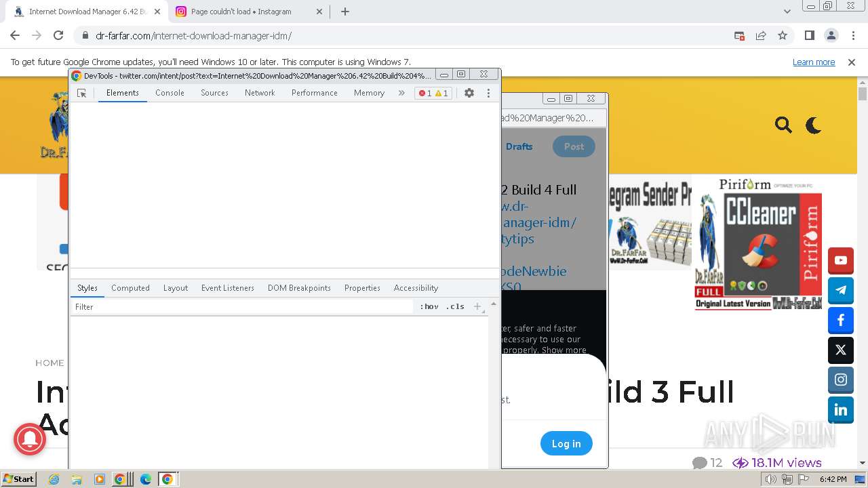Open the Telegram social sidebar icon
Viewport: 868px width, 488px height.
(841, 290)
